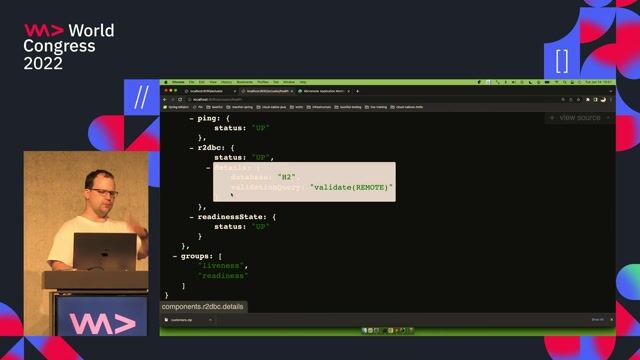Viewport: 640px width, 360px height.
Task: Close the first localhost actuator tab
Action: tap(235, 91)
